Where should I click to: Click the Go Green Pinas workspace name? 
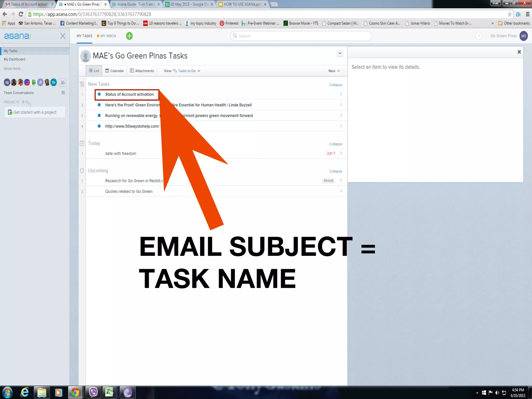503,36
